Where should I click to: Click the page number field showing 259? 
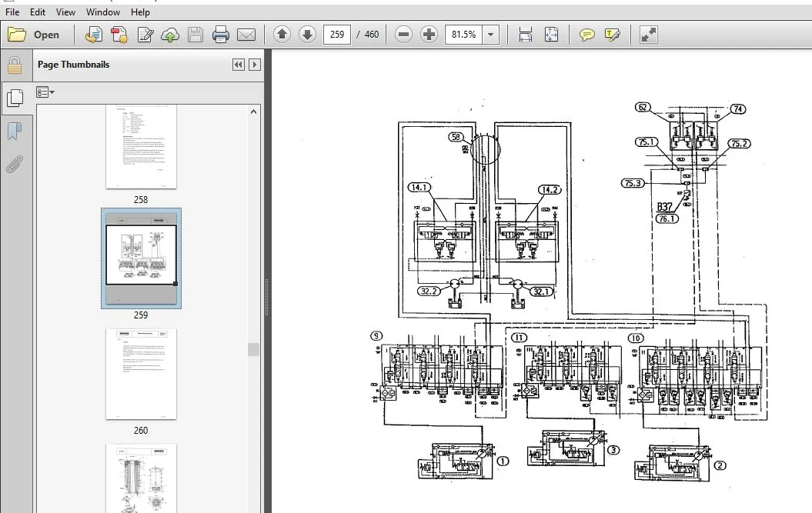(x=336, y=35)
